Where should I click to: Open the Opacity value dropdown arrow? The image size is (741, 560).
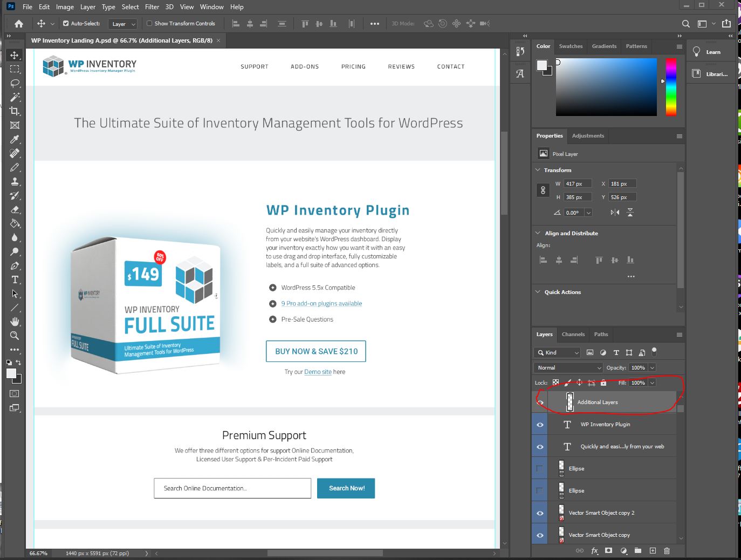[x=652, y=367]
